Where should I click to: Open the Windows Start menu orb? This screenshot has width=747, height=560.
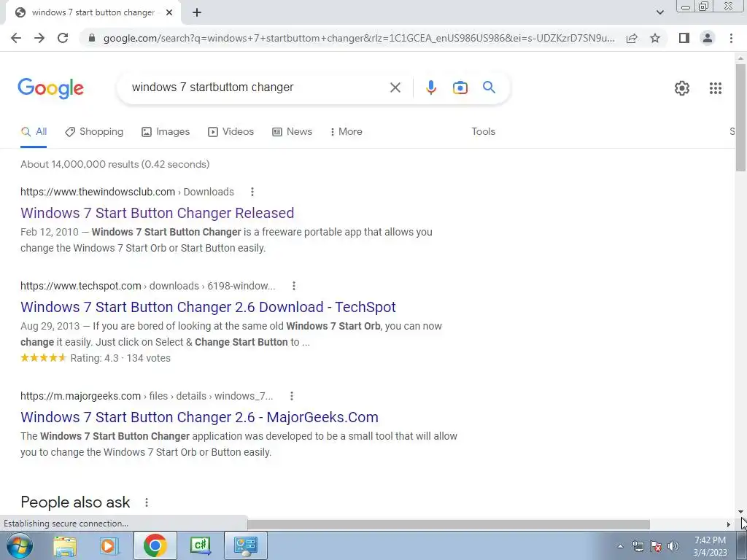click(20, 545)
